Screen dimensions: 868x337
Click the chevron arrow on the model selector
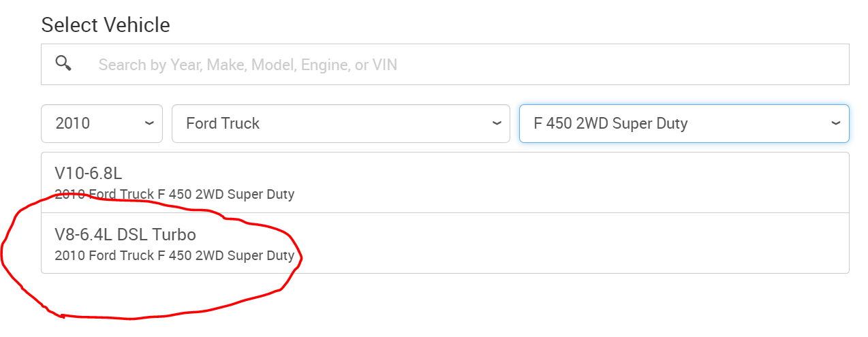pyautogui.click(x=836, y=123)
